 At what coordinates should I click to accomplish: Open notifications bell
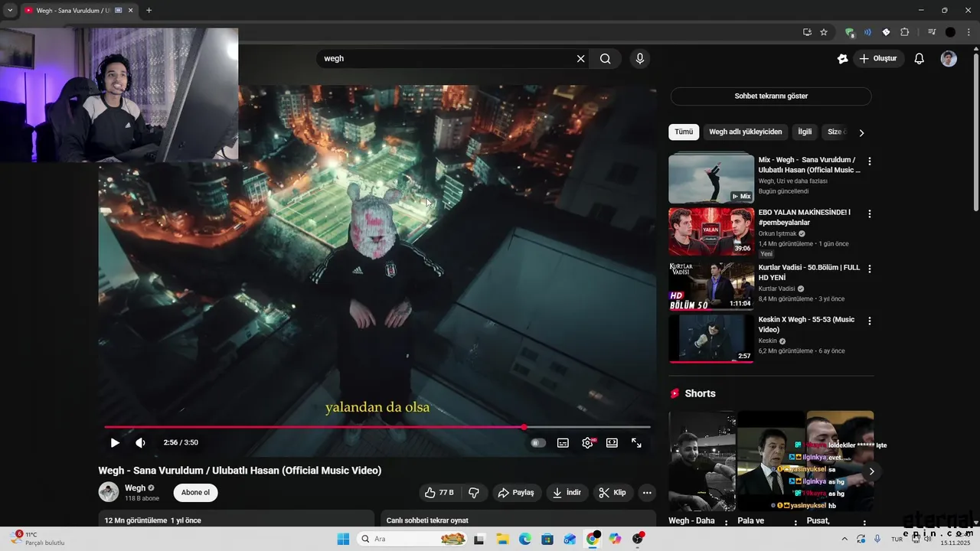point(920,59)
